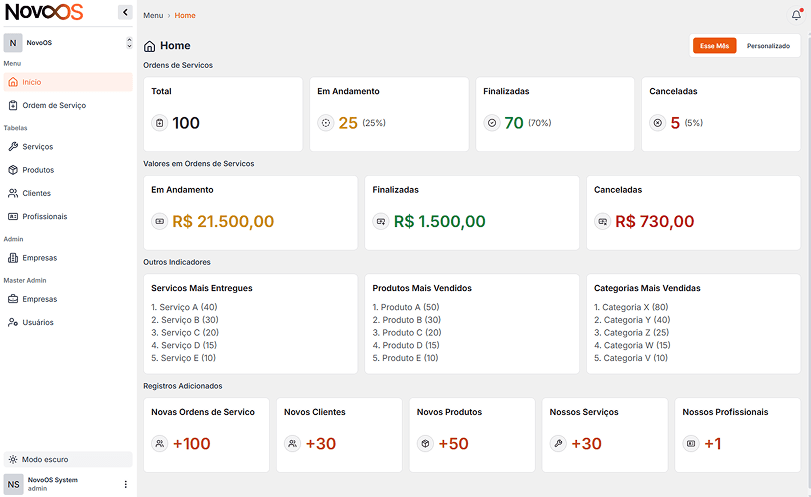
Task: Click the Serviços wrench icon in sidebar
Action: pyautogui.click(x=13, y=146)
